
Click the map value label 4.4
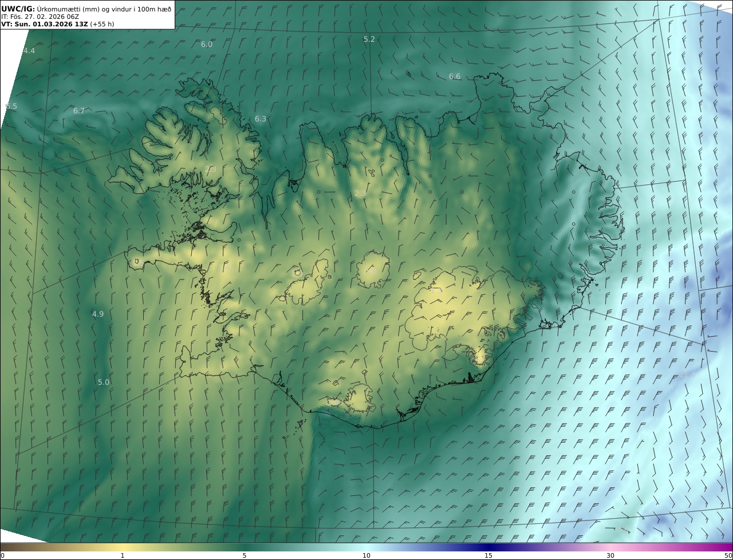pos(29,51)
